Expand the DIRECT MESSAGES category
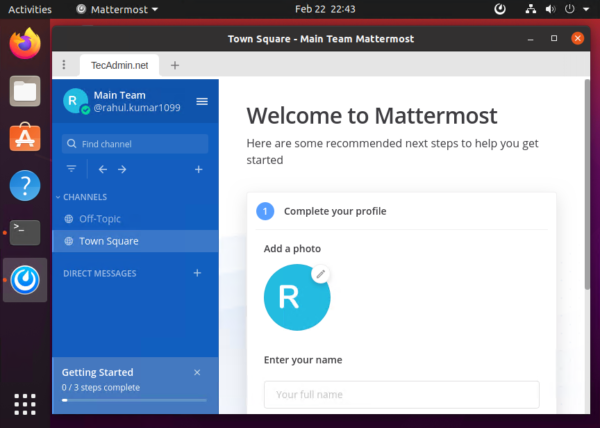The image size is (600, 428). click(99, 273)
